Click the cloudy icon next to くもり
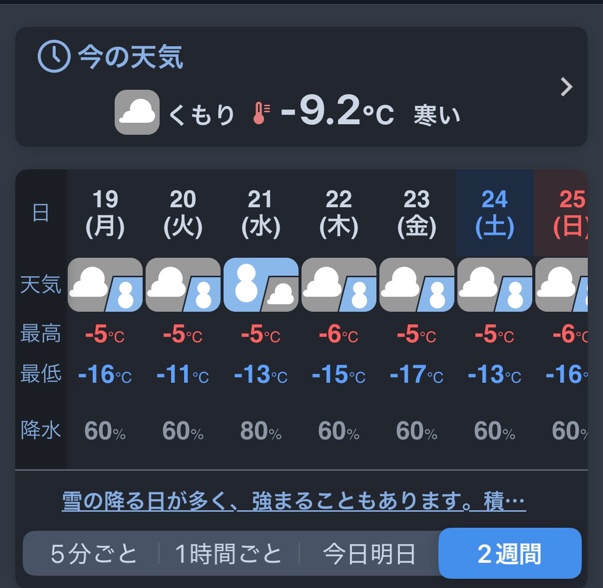Image resolution: width=603 pixels, height=588 pixels. (137, 112)
